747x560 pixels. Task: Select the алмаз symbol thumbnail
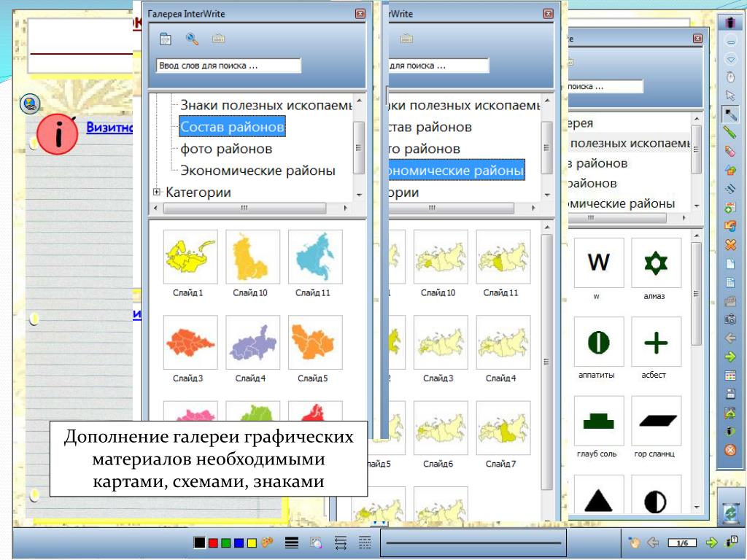656,262
